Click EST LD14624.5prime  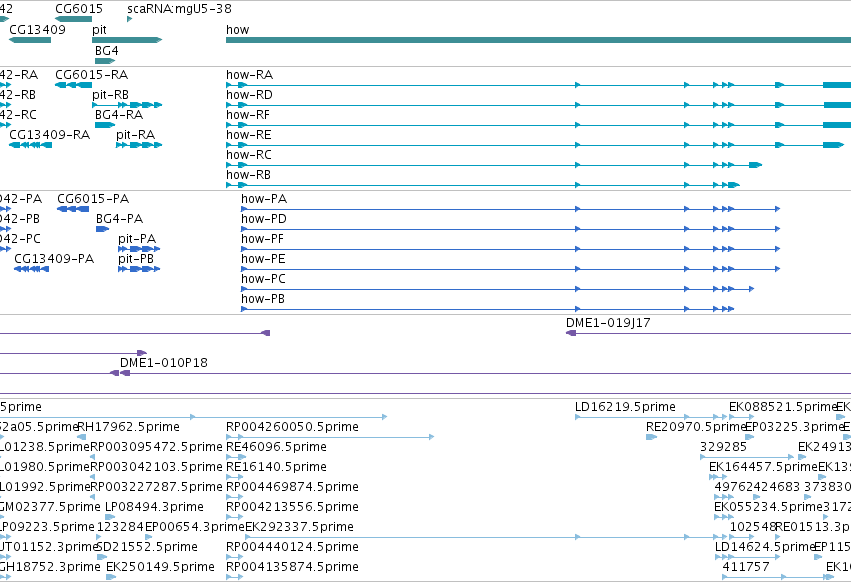(x=765, y=547)
